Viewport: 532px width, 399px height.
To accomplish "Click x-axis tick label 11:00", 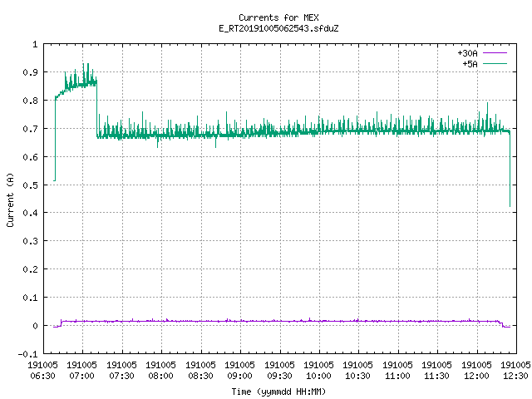I will point(397,376).
